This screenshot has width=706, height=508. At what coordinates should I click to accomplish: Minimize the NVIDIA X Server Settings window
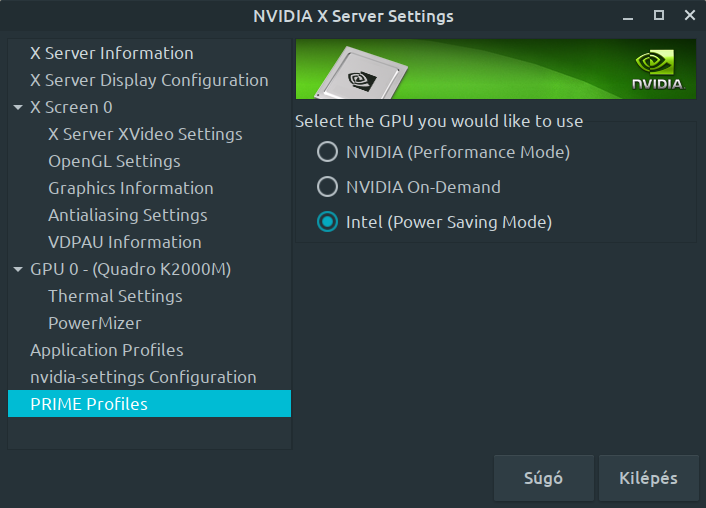[628, 16]
